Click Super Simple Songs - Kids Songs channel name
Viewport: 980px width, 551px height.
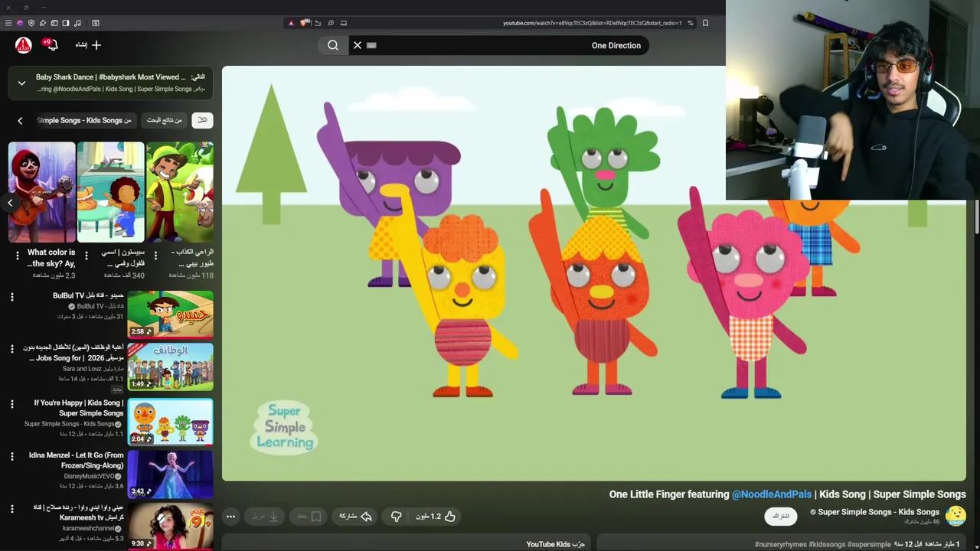click(878, 512)
